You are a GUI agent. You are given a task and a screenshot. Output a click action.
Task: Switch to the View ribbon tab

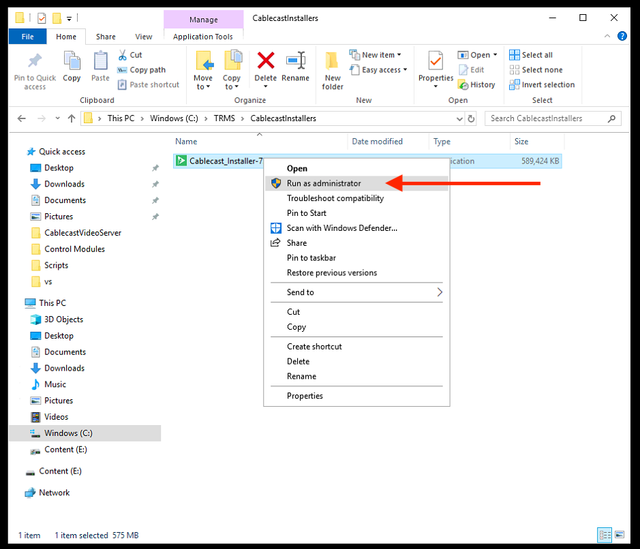click(144, 37)
